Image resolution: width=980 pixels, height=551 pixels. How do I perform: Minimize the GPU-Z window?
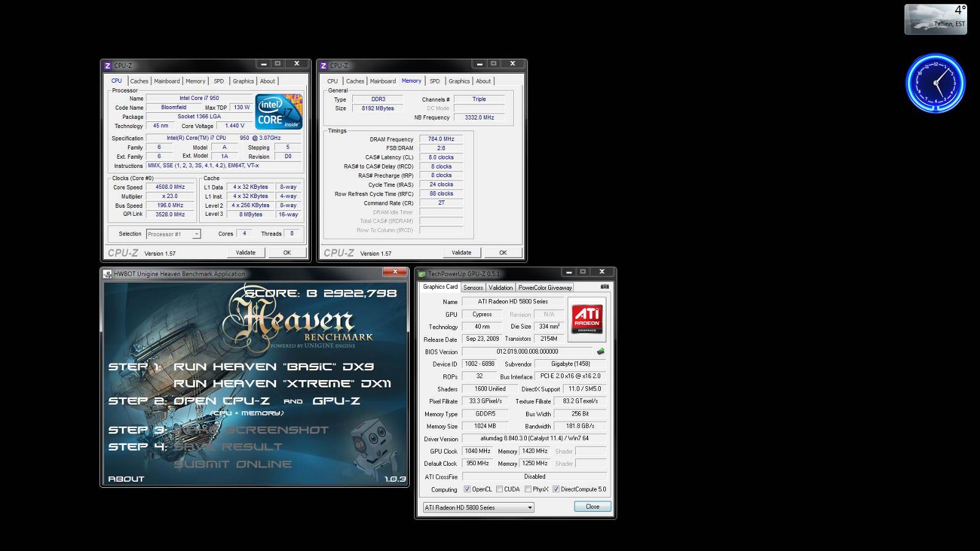(x=569, y=272)
